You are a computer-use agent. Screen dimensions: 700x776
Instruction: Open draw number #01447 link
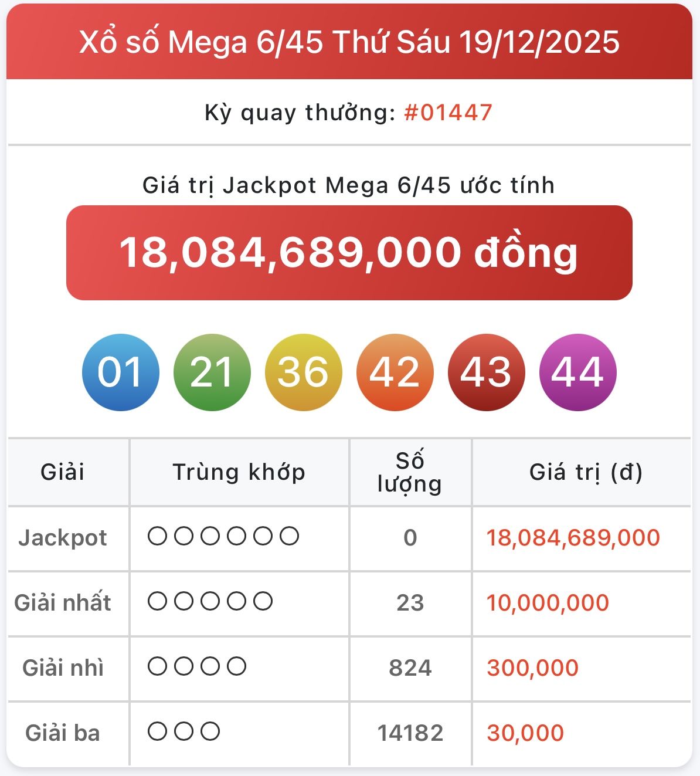tap(448, 113)
